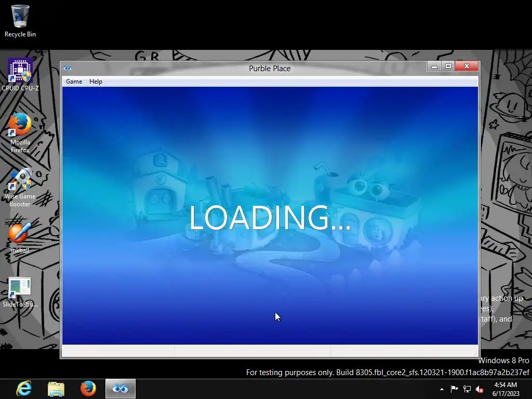
Task: Maximize the Purble Place window
Action: 448,66
